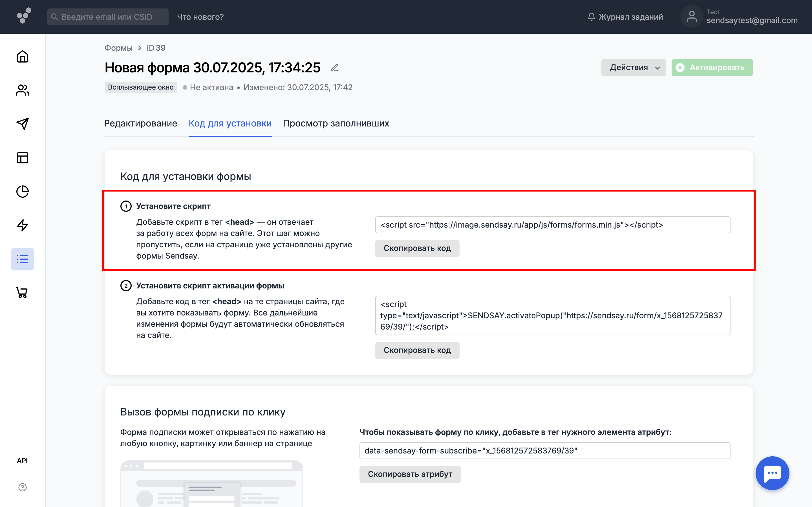Open the API section in sidebar
This screenshot has width=812, height=507.
click(x=23, y=461)
